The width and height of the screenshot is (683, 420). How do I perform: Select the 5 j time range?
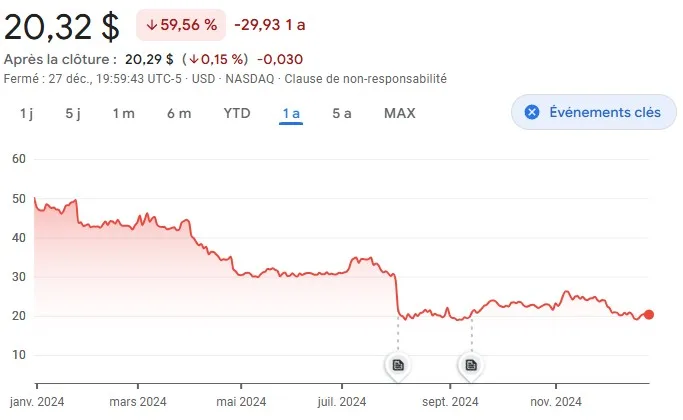click(x=72, y=113)
